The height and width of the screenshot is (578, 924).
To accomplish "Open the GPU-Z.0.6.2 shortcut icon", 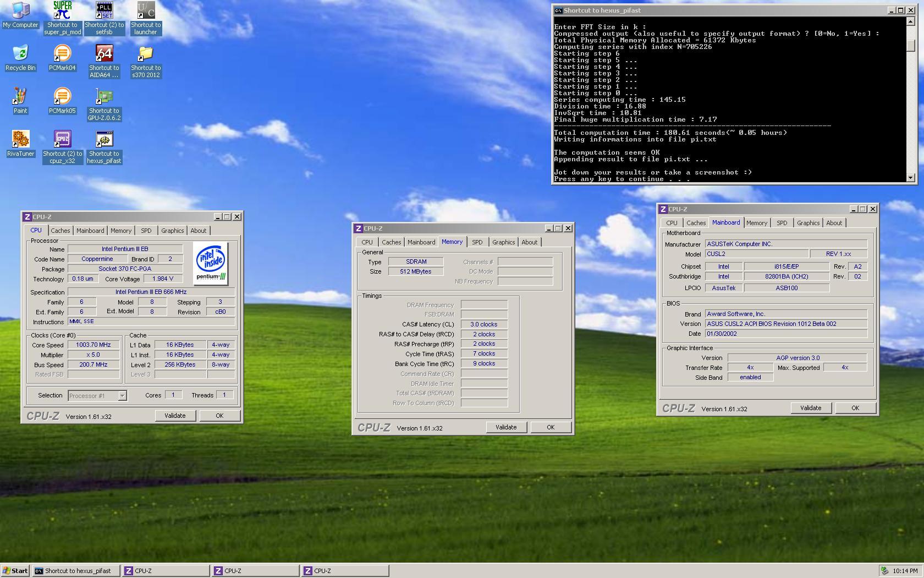I will (104, 104).
